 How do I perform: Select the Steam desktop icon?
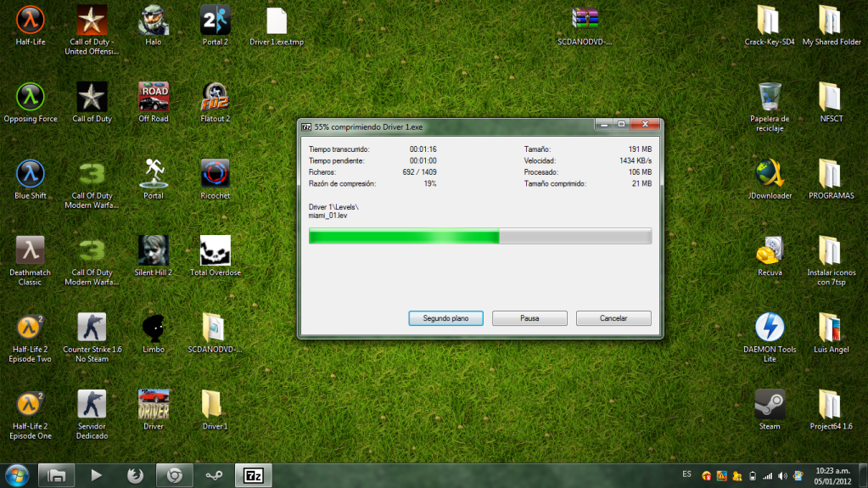click(770, 411)
